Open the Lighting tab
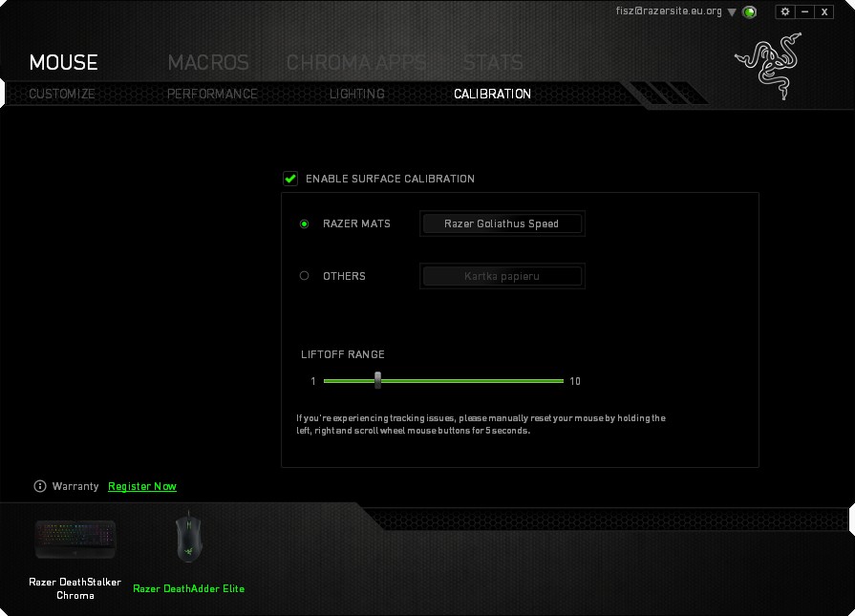This screenshot has width=855, height=616. [x=356, y=94]
